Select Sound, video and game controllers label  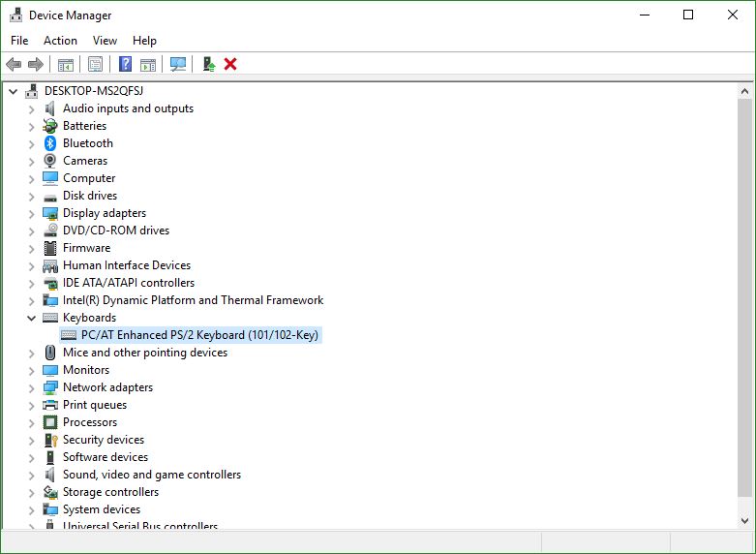(152, 475)
